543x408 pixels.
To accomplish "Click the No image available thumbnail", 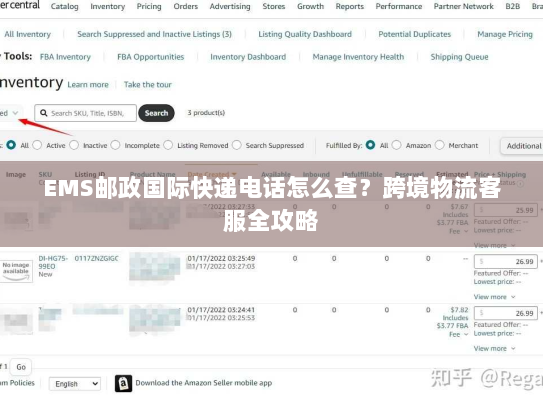I will (x=16, y=271).
